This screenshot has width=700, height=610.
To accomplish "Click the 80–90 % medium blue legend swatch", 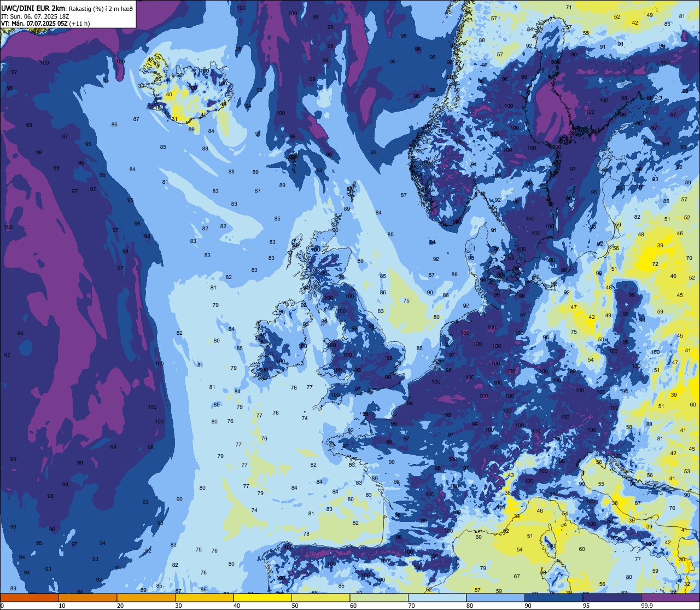I will pos(495,598).
